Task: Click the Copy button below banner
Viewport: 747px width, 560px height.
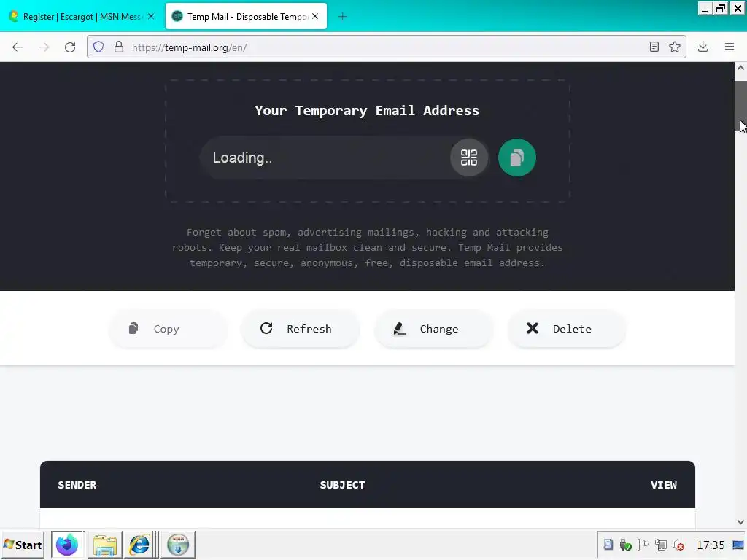Action: [x=168, y=329]
